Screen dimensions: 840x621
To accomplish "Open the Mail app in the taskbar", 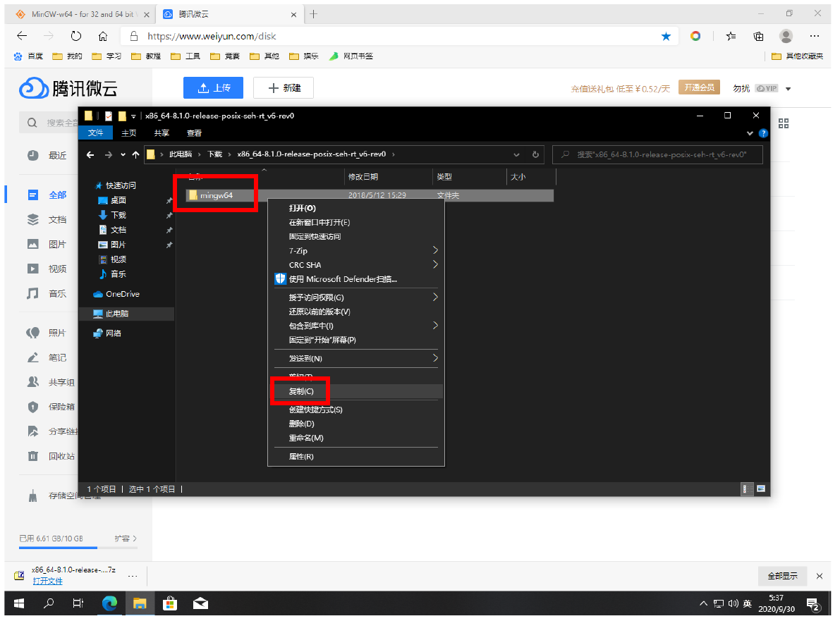I will click(x=200, y=603).
